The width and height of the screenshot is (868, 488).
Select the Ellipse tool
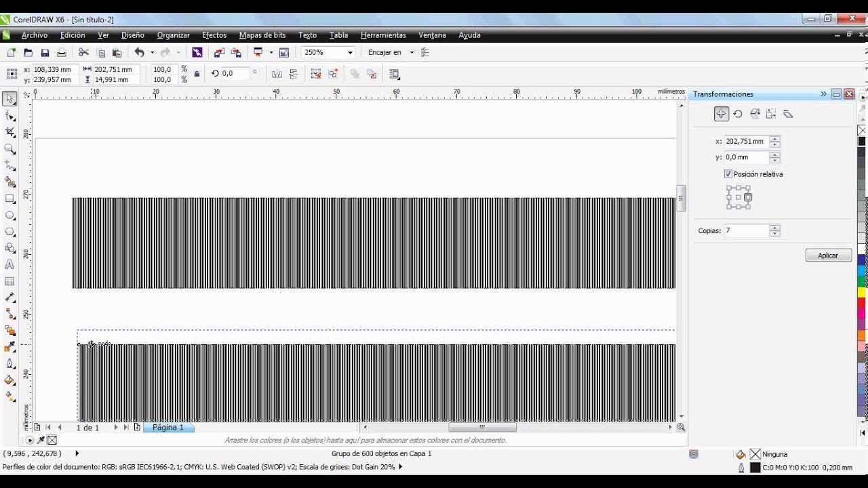pyautogui.click(x=9, y=216)
